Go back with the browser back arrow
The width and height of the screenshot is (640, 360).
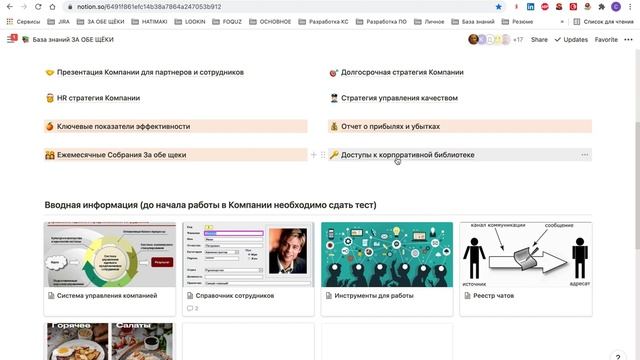[x=10, y=7]
